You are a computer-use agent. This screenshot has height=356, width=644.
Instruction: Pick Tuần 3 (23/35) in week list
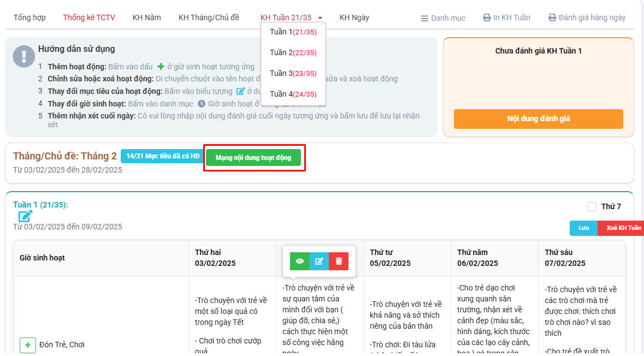pos(293,73)
